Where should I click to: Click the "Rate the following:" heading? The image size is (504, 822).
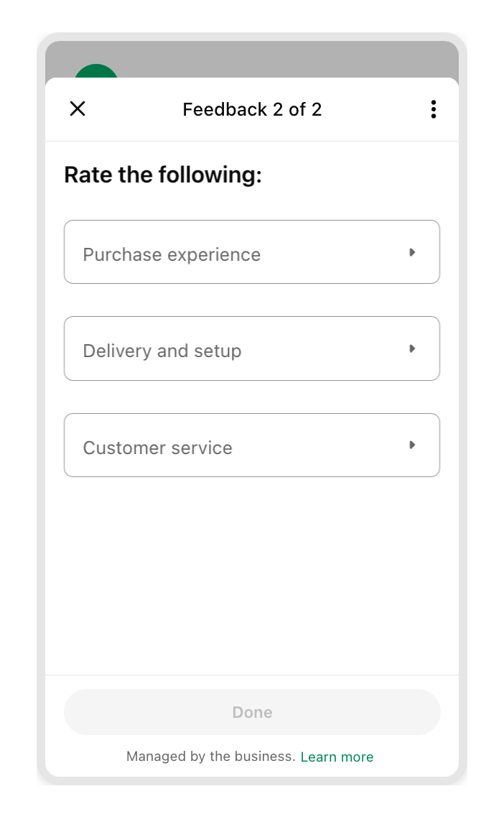coord(163,175)
